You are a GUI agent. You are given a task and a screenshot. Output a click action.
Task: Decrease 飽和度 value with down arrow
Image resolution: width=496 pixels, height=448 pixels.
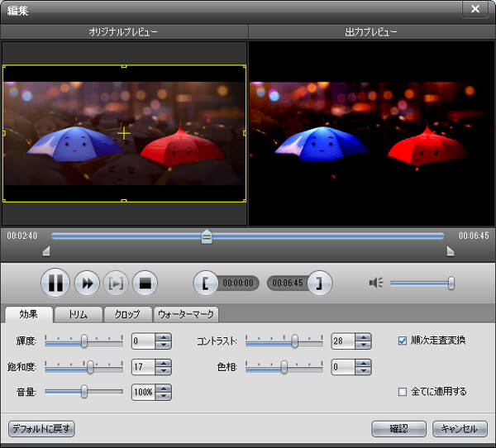163,371
